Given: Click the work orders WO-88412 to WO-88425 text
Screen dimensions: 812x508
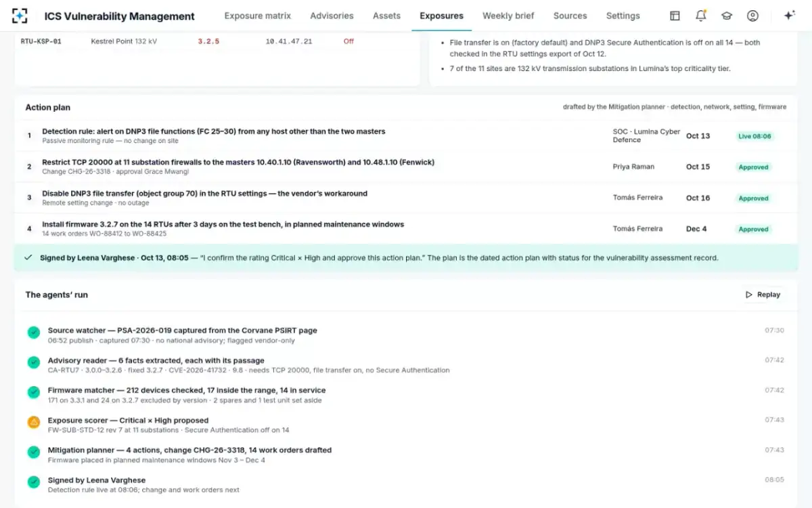Looking at the screenshot, I should [x=104, y=234].
